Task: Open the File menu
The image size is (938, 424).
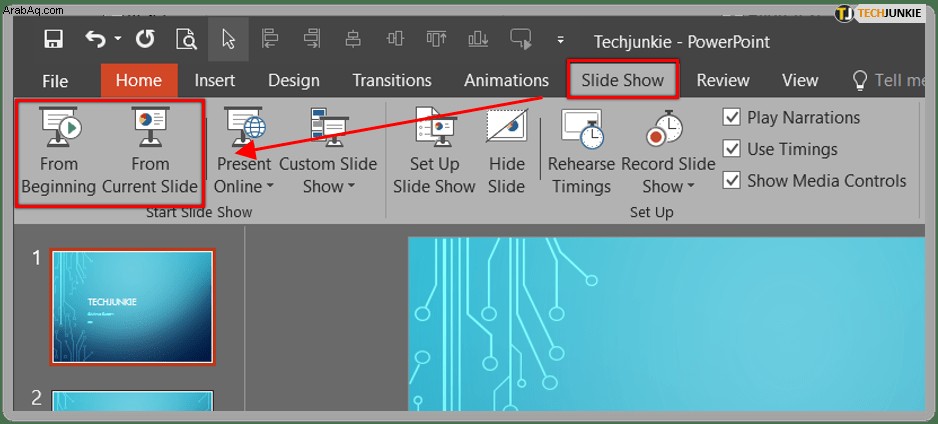Action: [x=55, y=81]
